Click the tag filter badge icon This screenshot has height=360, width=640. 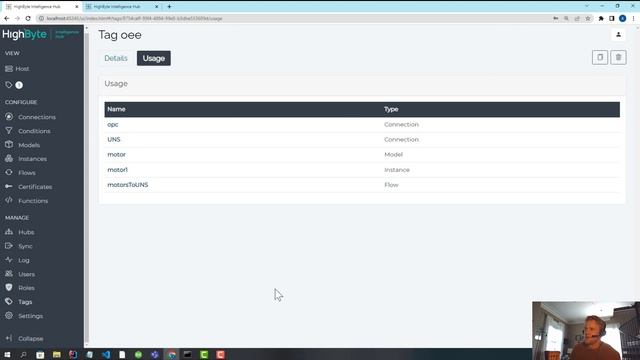(x=13, y=85)
